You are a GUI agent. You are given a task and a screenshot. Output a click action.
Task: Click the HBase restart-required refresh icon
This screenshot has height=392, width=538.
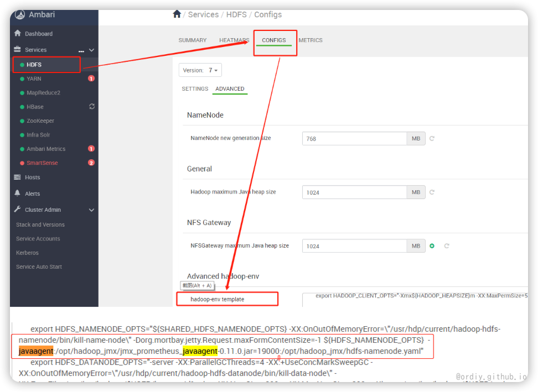[x=92, y=107]
